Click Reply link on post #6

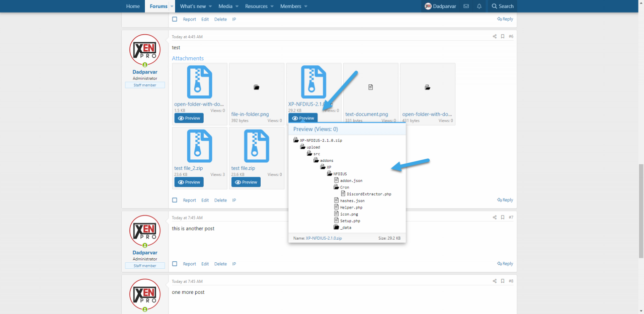505,200
